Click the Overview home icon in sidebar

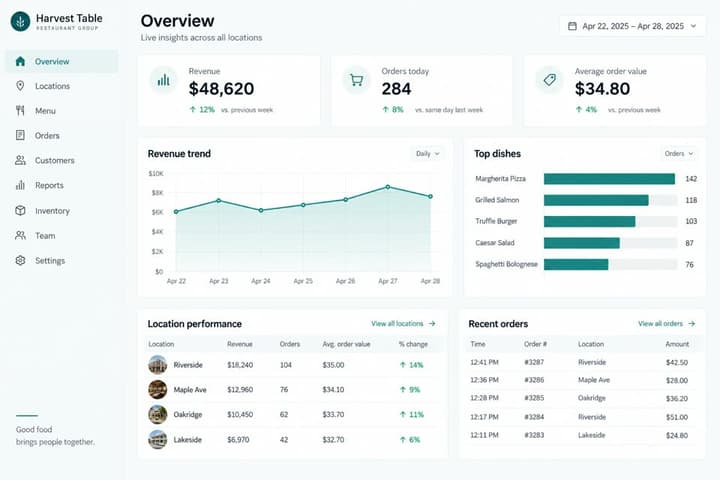pyautogui.click(x=20, y=61)
